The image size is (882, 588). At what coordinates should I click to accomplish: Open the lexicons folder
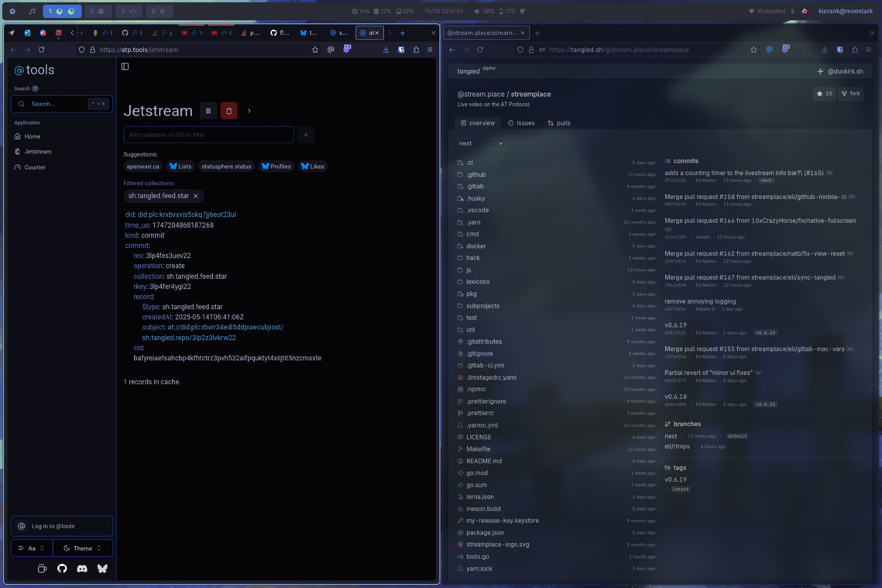pos(478,282)
